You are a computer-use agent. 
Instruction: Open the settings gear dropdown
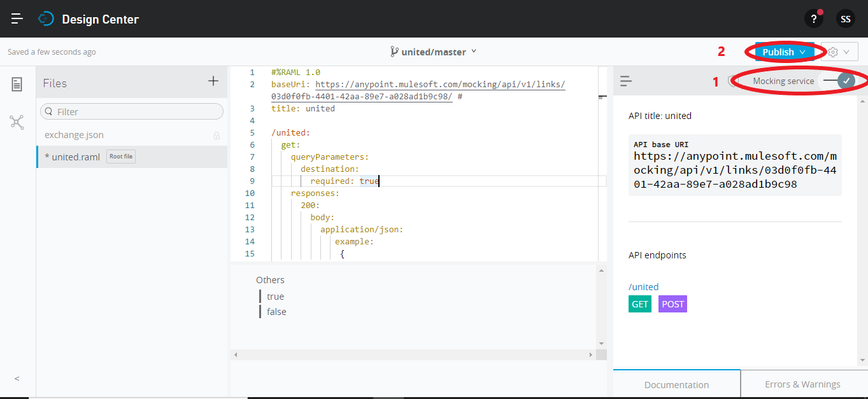(x=839, y=52)
